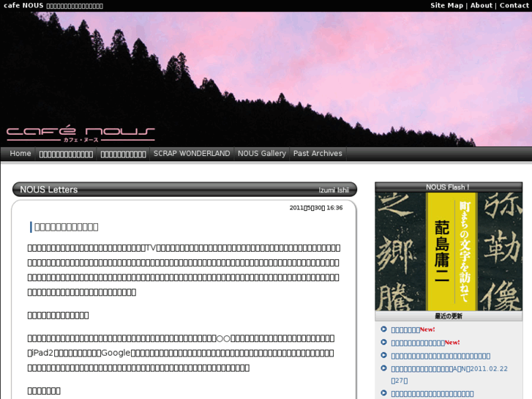The height and width of the screenshot is (399, 532).
Task: Open the NOUS Flash banner image
Action: 448,251
